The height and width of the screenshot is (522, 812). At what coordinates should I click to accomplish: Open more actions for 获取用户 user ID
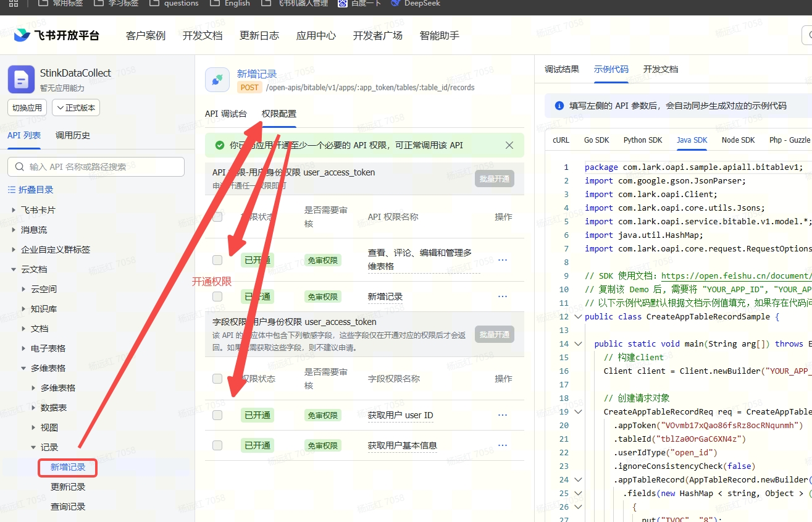(503, 415)
